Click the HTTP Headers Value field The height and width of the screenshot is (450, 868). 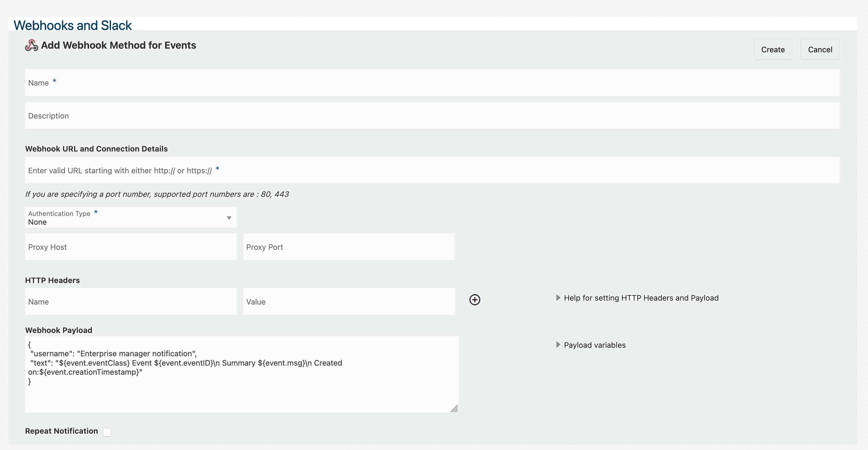coord(349,302)
